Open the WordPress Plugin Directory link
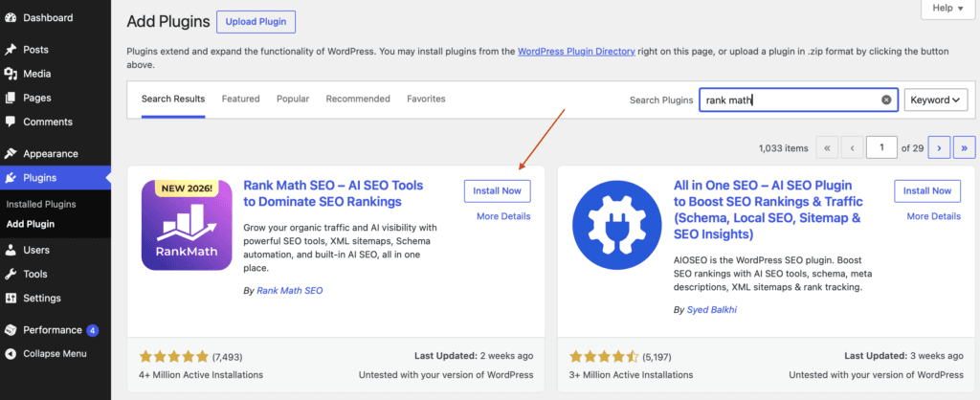The height and width of the screenshot is (400, 980). tap(576, 52)
